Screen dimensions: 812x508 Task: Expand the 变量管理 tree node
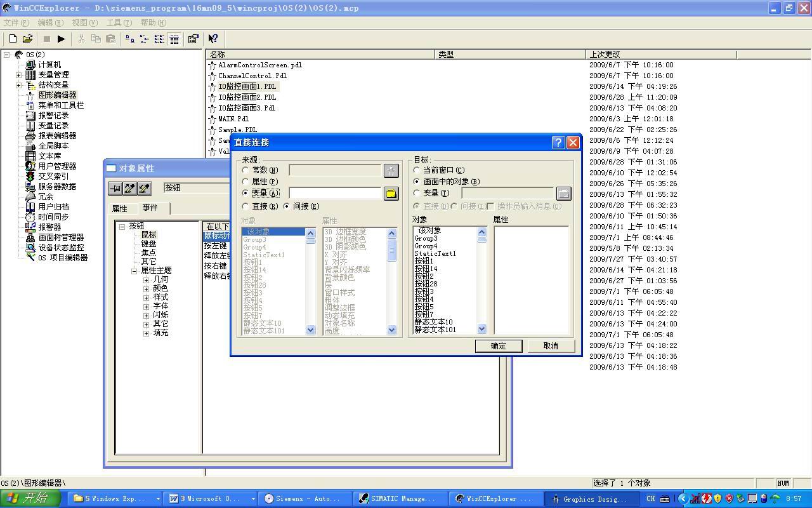(x=19, y=75)
